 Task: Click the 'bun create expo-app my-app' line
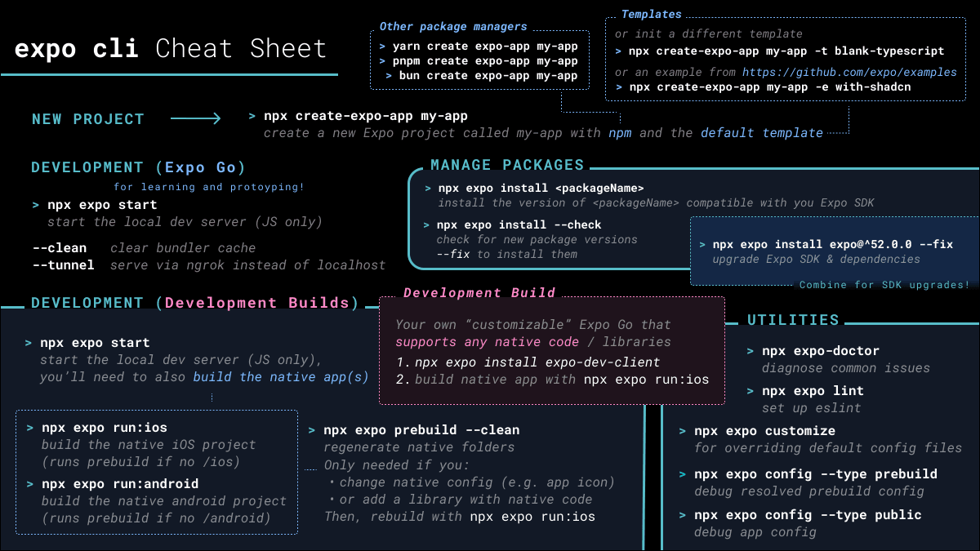[488, 75]
